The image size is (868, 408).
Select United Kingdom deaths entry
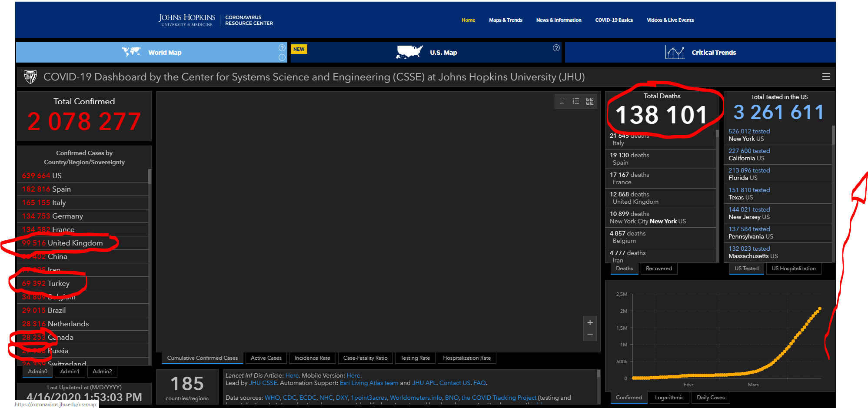pyautogui.click(x=660, y=198)
